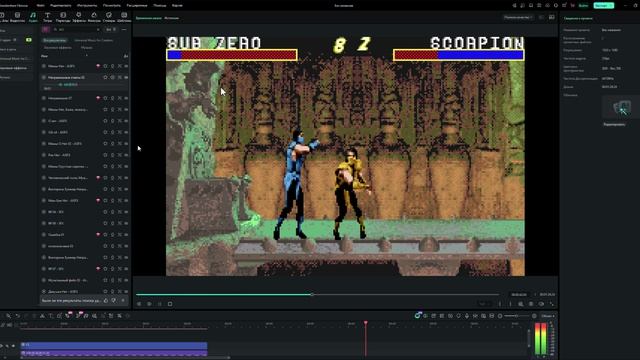
Task: Click the undo arrow in timeline toolbar
Action: tap(18, 316)
